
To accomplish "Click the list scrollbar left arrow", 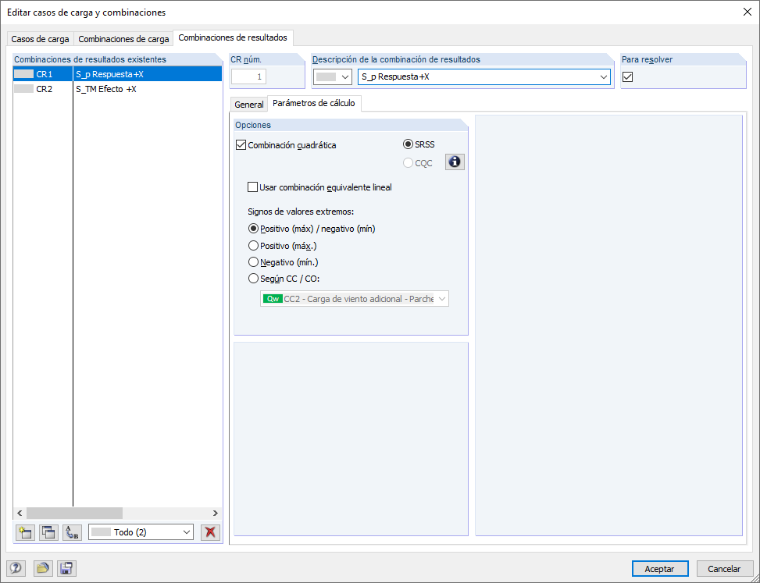I will (19, 513).
